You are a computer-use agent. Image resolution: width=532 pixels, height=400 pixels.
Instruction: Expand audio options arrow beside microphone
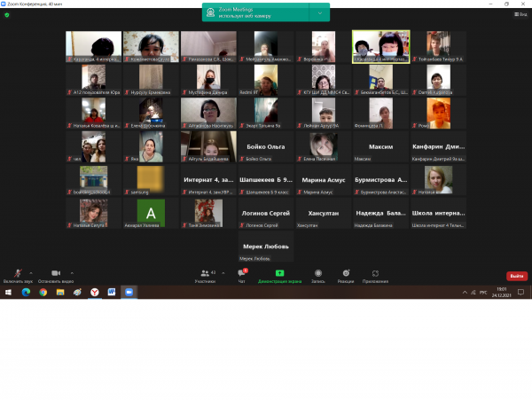point(31,271)
